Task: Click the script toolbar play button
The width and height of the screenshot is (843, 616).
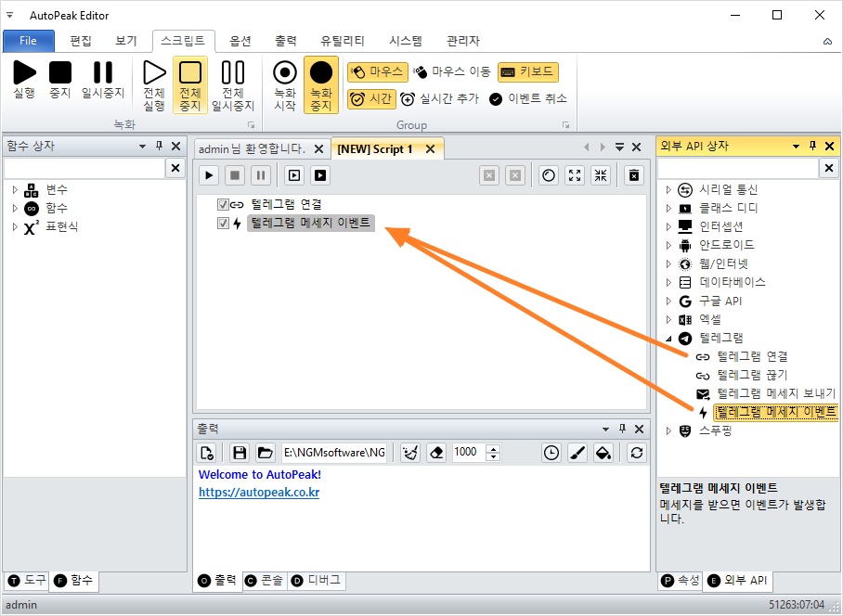Action: point(209,175)
